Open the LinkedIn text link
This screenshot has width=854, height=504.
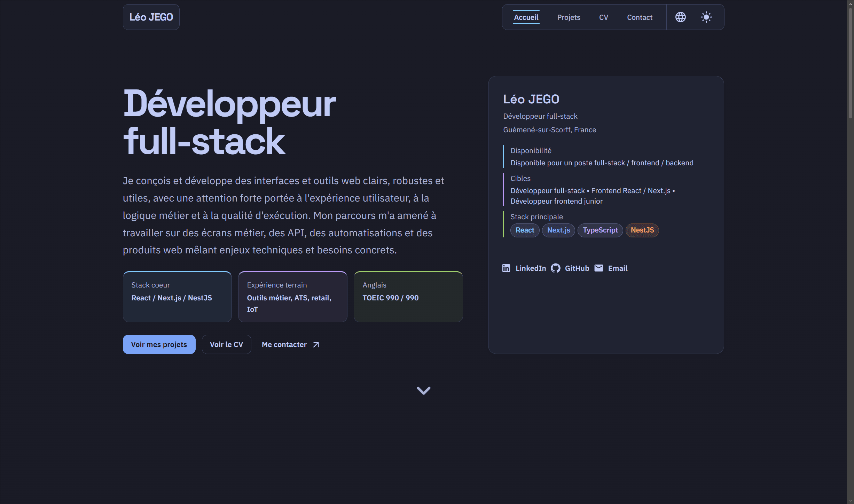(531, 268)
